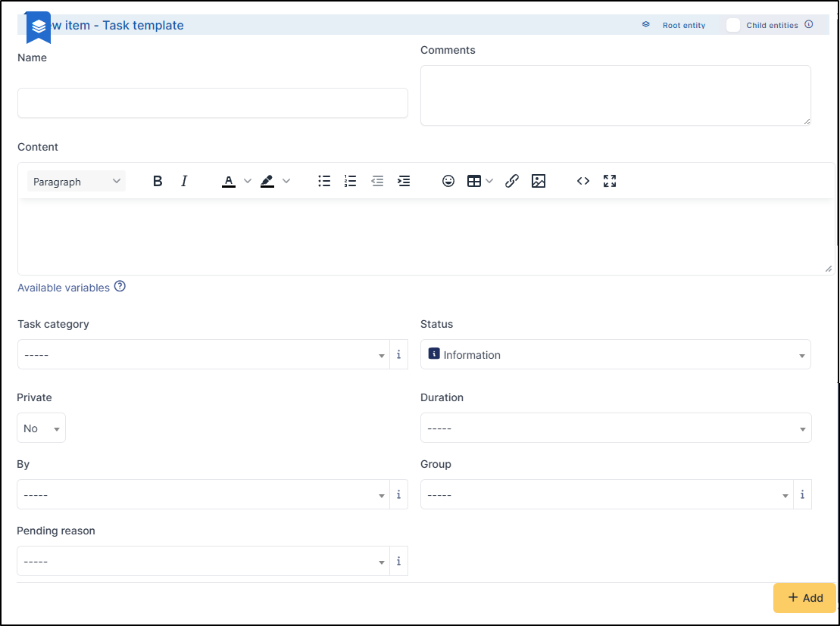Expand editor to fullscreen mode
This screenshot has width=840, height=626.
610,181
